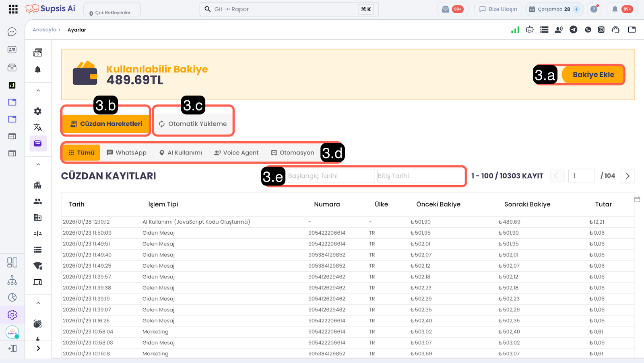Image resolution: width=644 pixels, height=363 pixels.
Task: Click the column settings icon above table
Action: (637, 199)
